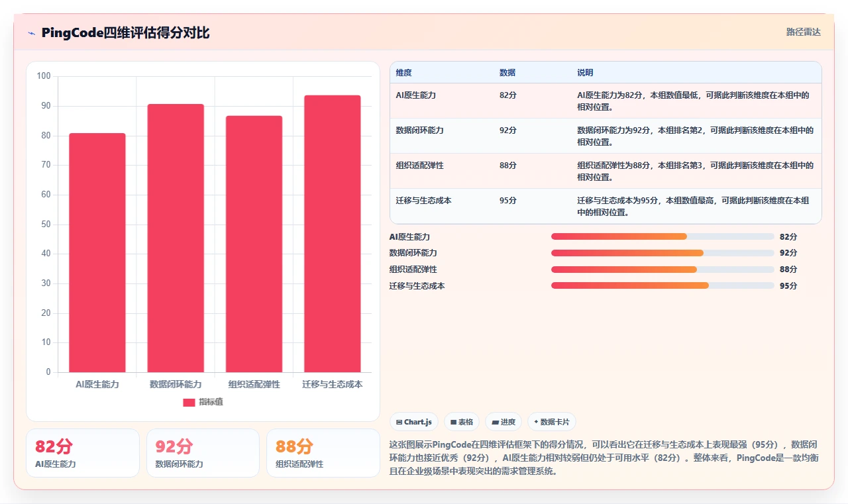Click the 迁移与生态成本 cell in the table
The width and height of the screenshot is (848, 504).
click(x=423, y=201)
